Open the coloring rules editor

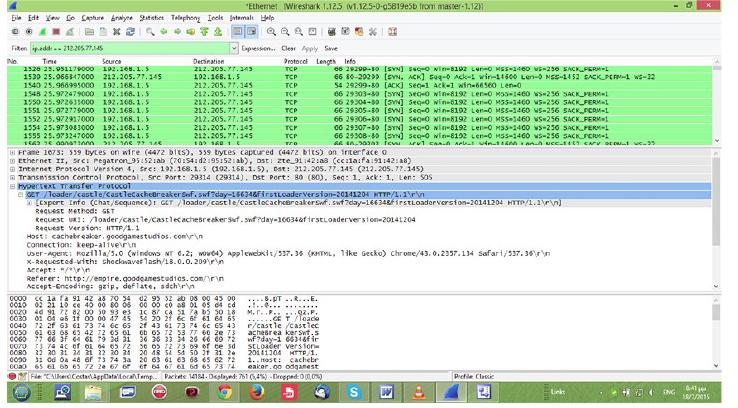coord(359,32)
